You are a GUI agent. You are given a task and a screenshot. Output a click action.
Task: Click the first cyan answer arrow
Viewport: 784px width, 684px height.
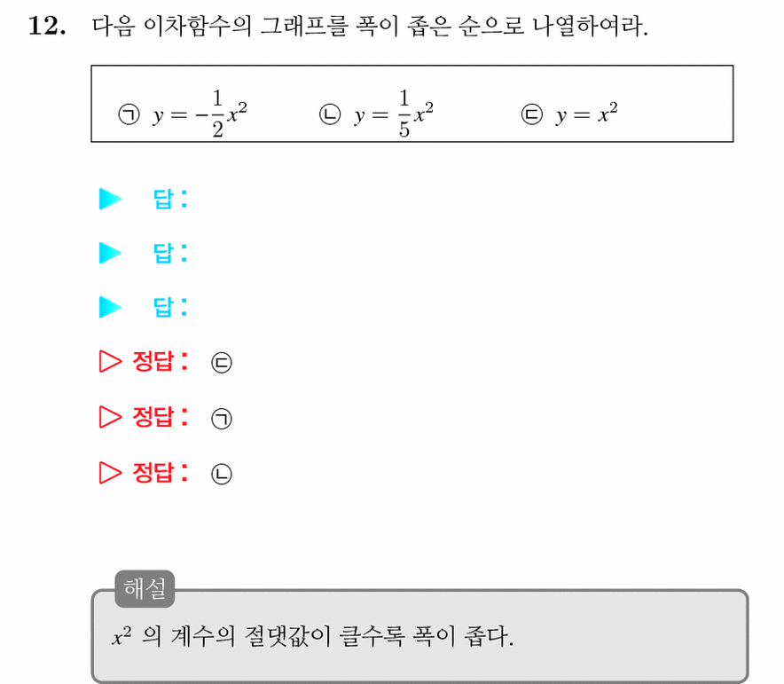pyautogui.click(x=110, y=199)
